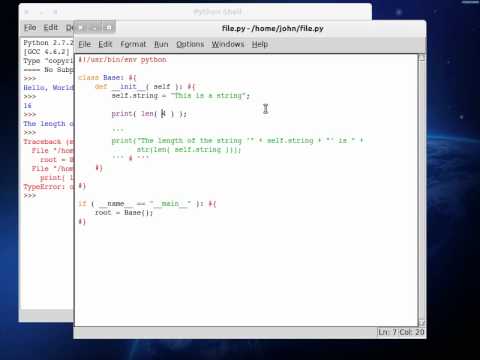Click the scrollbar up arrow in editor
The width and height of the screenshot is (480, 360).
(x=421, y=58)
